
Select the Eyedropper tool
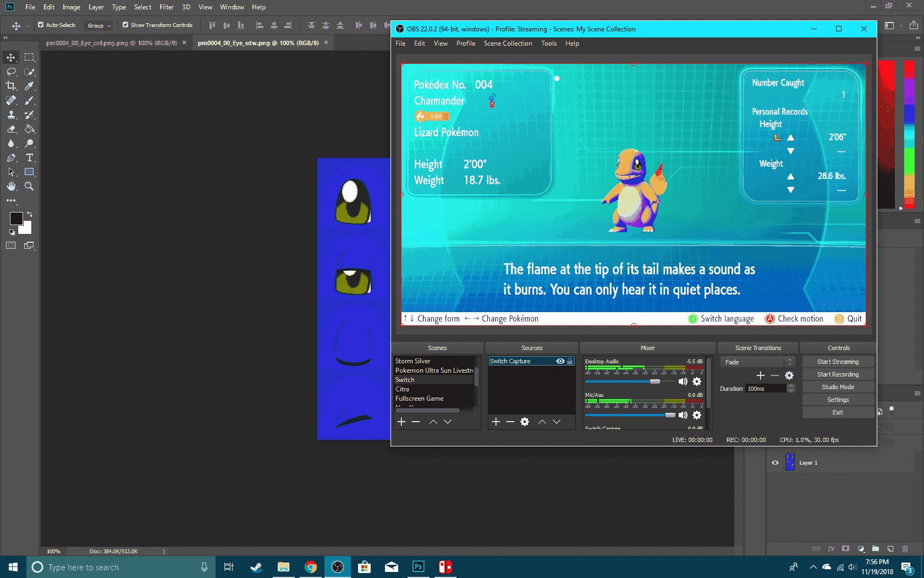pos(29,86)
